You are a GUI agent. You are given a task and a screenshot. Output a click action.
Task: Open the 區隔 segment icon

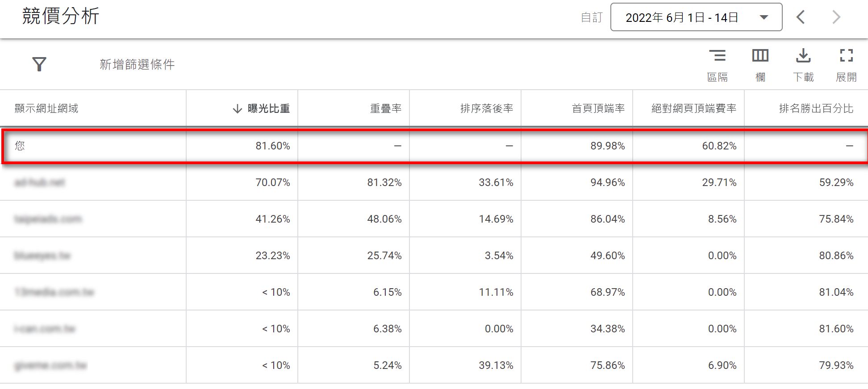point(718,56)
